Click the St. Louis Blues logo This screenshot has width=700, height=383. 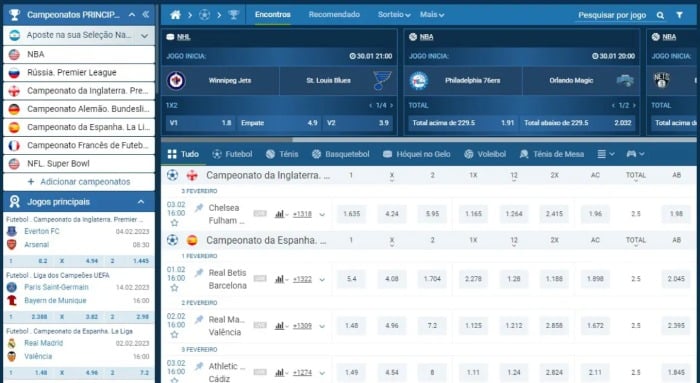coord(382,80)
